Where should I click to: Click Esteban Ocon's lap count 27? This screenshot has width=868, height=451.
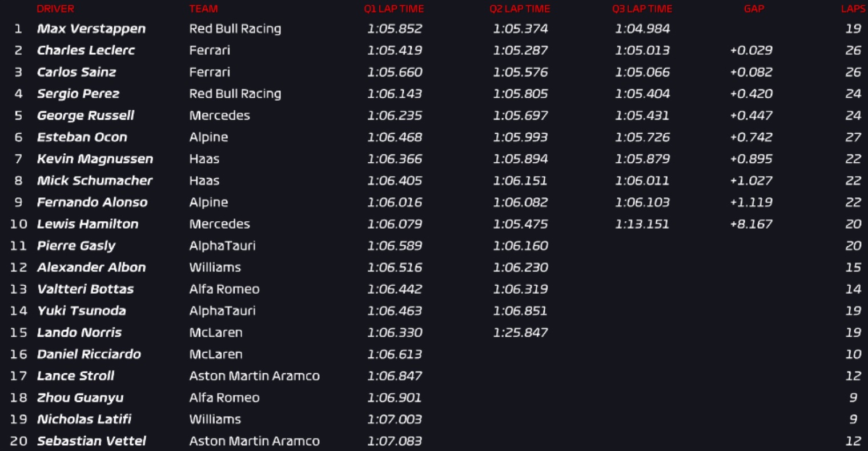(x=853, y=137)
